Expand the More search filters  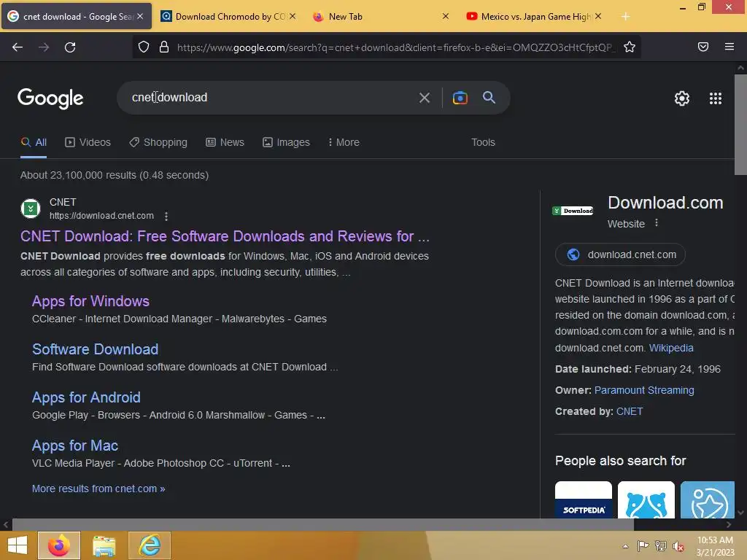(344, 142)
